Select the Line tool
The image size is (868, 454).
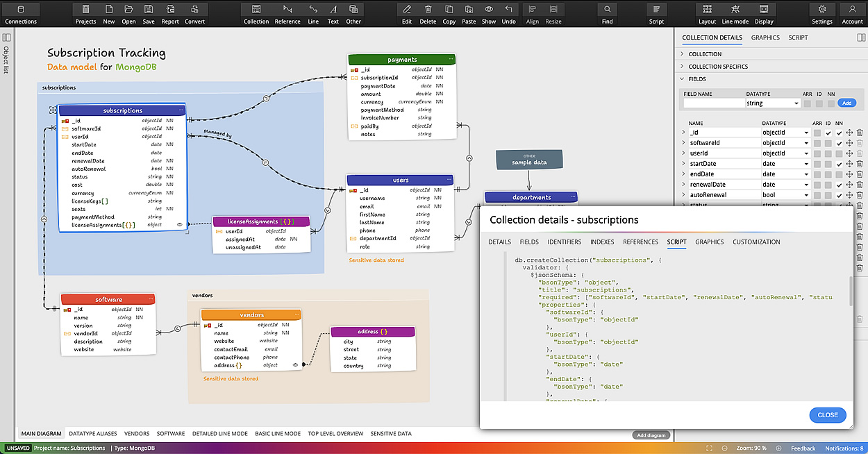tap(313, 14)
